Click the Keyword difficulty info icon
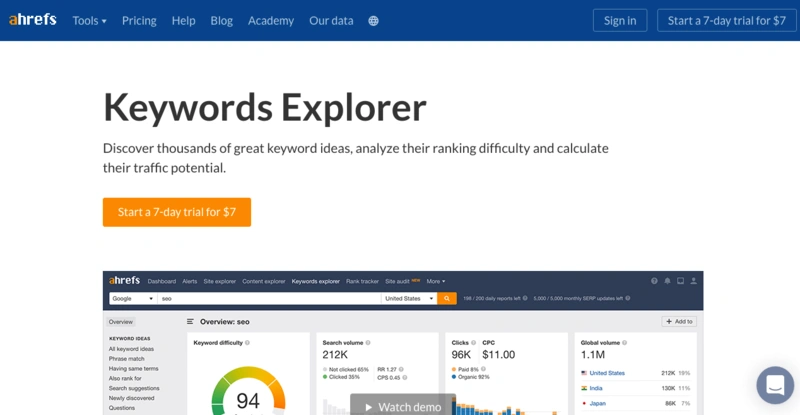 [x=247, y=343]
